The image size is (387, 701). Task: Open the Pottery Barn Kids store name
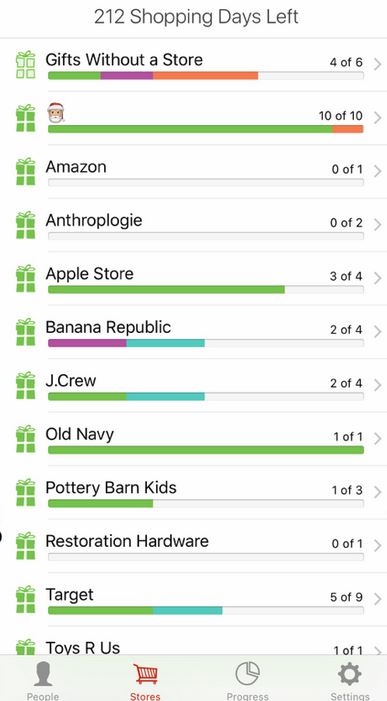pyautogui.click(x=111, y=488)
